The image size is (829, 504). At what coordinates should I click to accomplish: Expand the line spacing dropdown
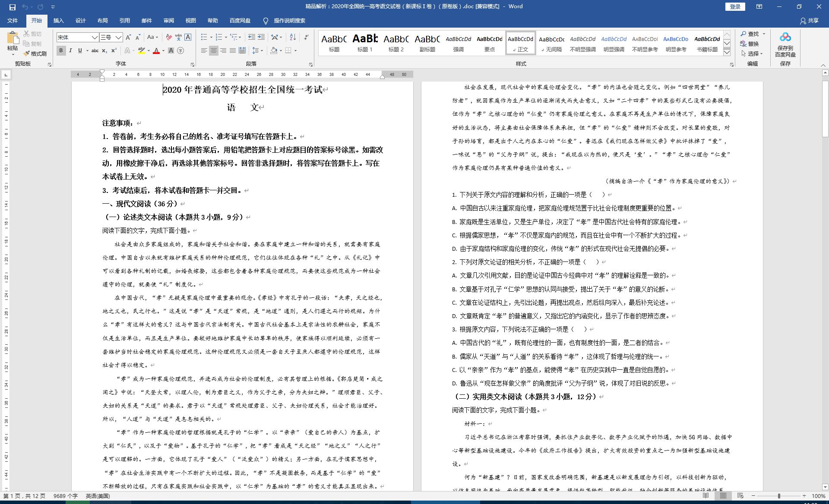262,51
